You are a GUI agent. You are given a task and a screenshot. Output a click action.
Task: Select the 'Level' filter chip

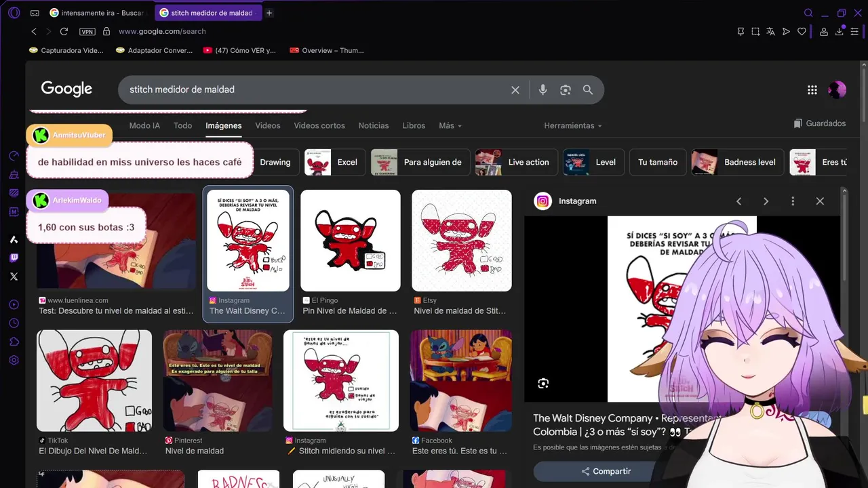pos(593,162)
